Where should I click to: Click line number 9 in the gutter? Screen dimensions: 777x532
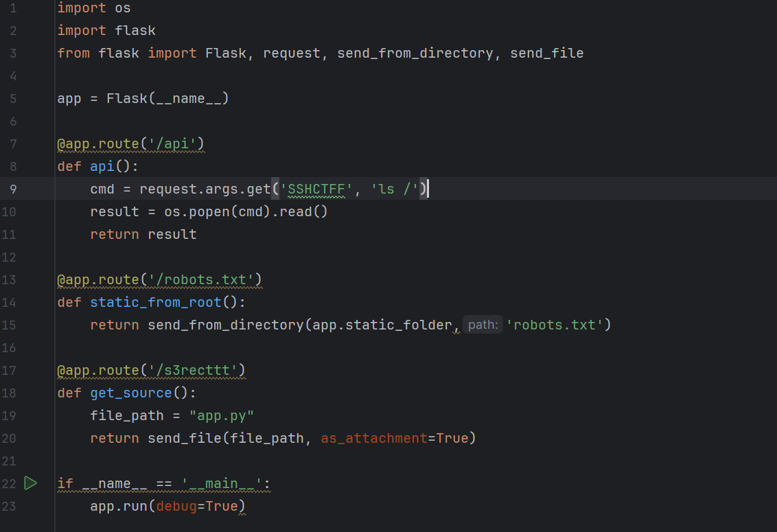point(12,189)
